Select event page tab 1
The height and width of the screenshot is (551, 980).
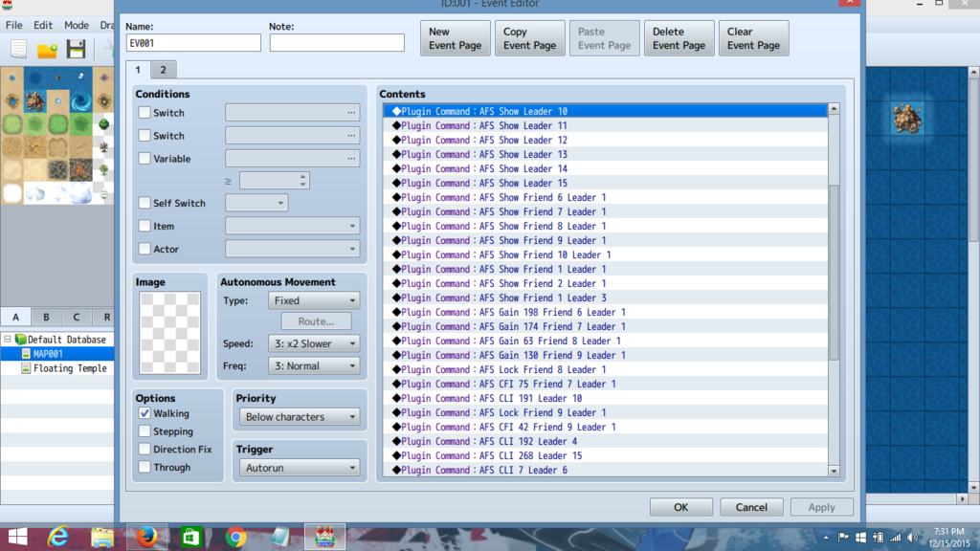(x=138, y=69)
